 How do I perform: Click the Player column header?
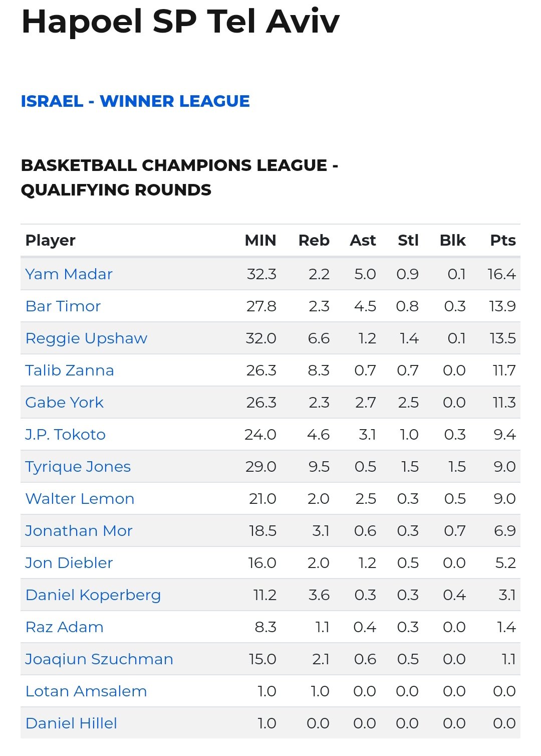click(x=51, y=241)
